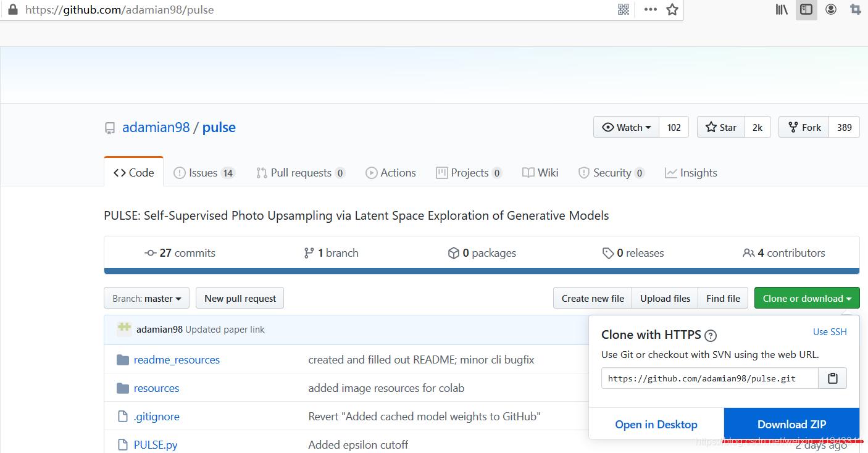This screenshot has height=453, width=868.
Task: Open the Watch dropdown
Action: coord(627,127)
